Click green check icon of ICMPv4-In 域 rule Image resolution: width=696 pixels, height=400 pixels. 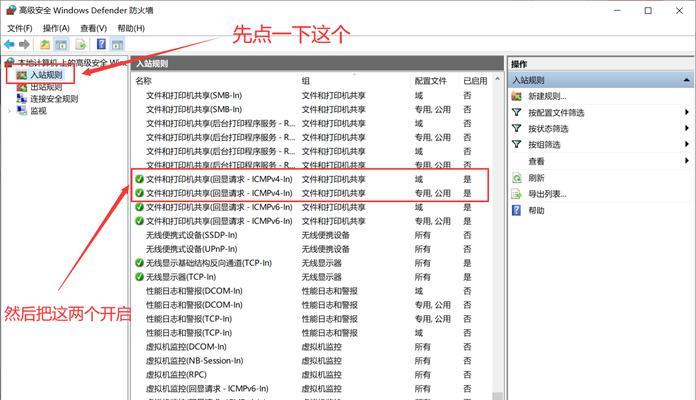[x=139, y=179]
